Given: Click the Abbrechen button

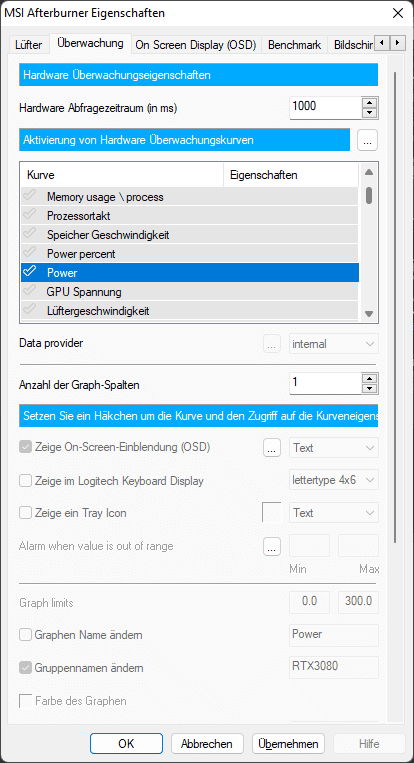Looking at the screenshot, I should click(207, 744).
